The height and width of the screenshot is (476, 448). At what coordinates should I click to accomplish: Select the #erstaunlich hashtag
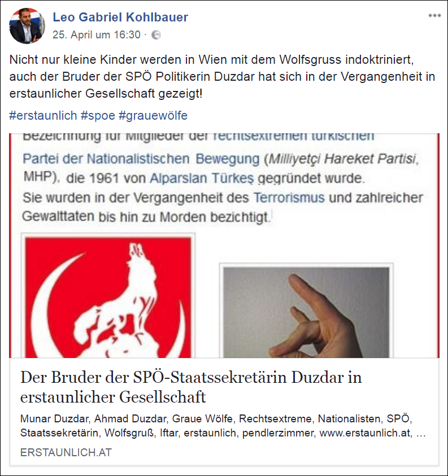pos(43,116)
